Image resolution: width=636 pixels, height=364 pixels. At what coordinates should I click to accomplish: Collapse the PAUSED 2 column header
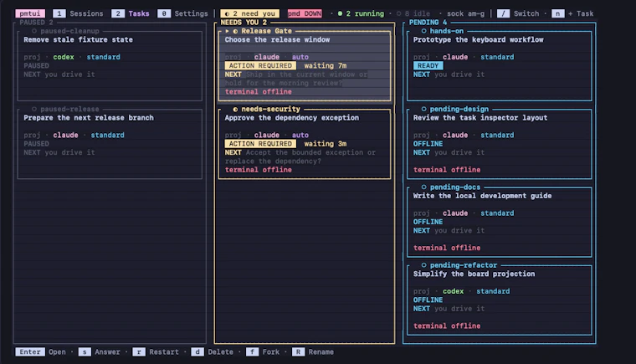(x=36, y=23)
